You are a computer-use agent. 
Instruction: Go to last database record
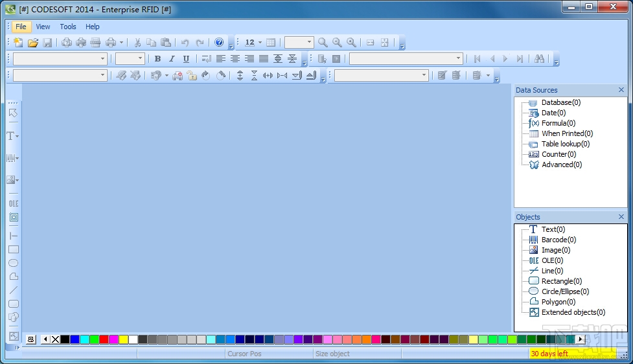click(x=520, y=59)
